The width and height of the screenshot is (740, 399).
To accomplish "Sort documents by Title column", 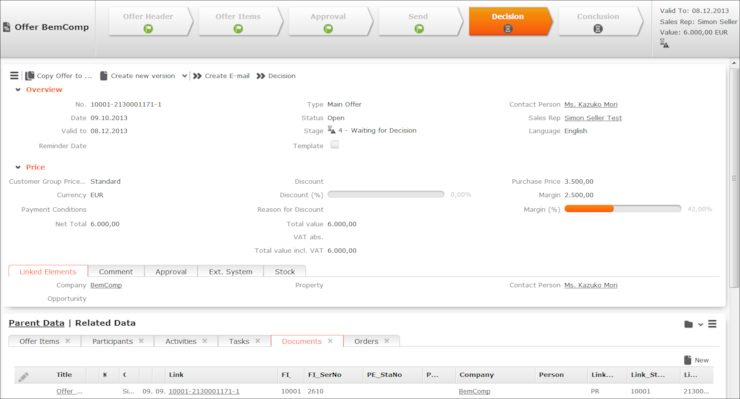I will (64, 375).
